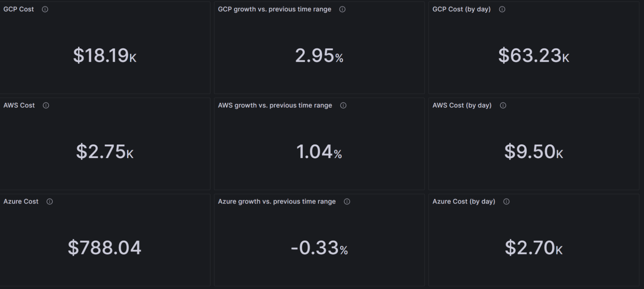Click the GCP growth vs. previous time range title
Viewport: 644px width, 289px height.
[274, 9]
